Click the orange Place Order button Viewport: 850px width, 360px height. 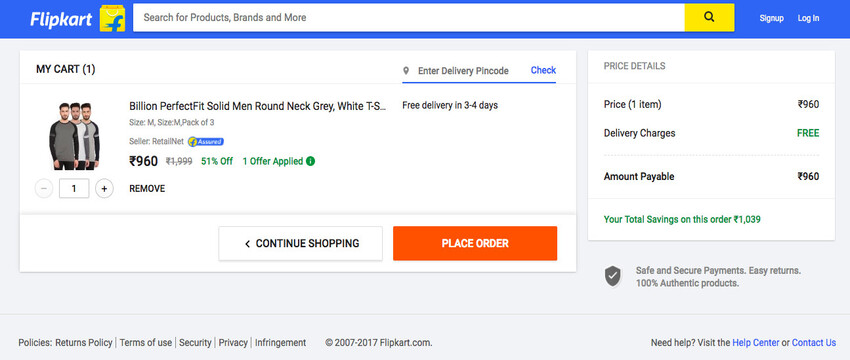pos(475,243)
